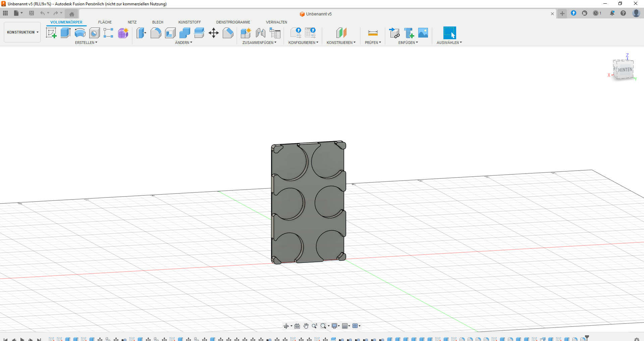Click the Insert Derive icon
Screen dimensions: 644x341
[394, 33]
